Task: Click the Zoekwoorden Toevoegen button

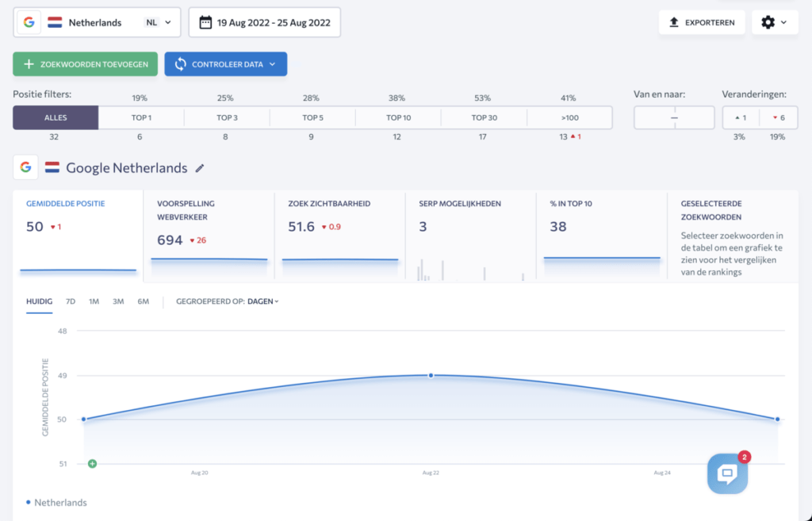Action: click(x=86, y=64)
